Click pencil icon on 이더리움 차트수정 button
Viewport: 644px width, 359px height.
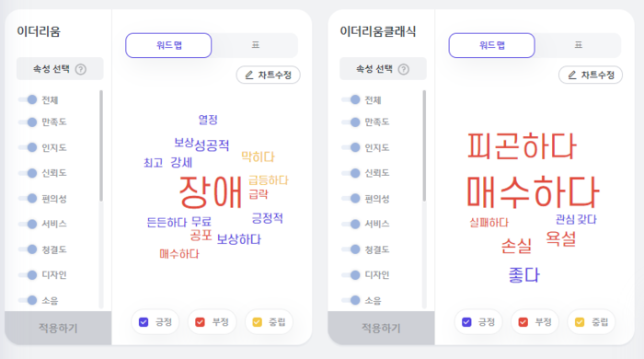[249, 75]
